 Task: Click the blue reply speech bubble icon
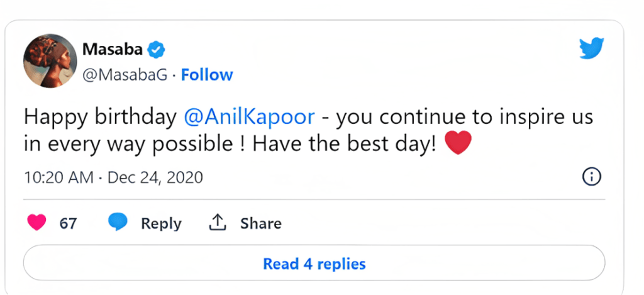coord(118,223)
